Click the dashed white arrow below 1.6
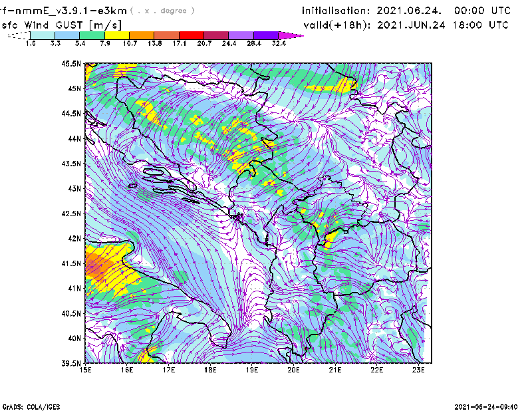This screenshot has height=411, width=532. click(x=19, y=35)
